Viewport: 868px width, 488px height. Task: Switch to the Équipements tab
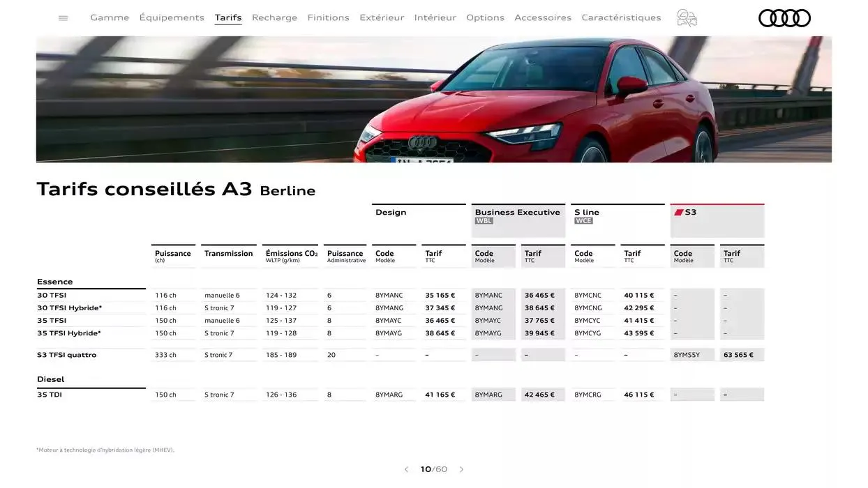click(172, 17)
